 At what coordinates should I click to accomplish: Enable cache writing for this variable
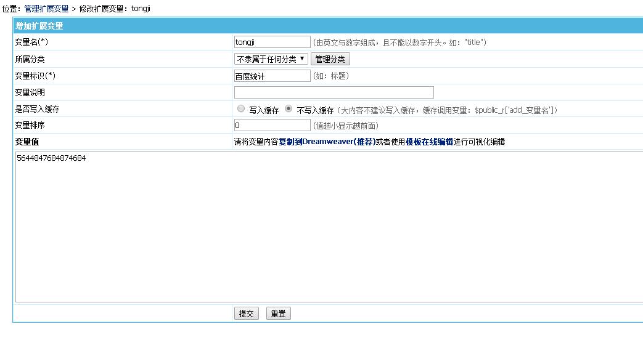pos(240,108)
